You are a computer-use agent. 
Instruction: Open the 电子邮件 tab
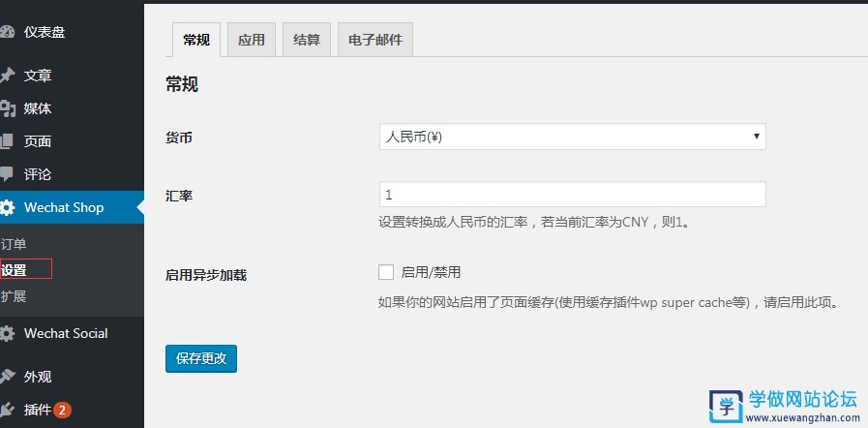click(x=374, y=40)
